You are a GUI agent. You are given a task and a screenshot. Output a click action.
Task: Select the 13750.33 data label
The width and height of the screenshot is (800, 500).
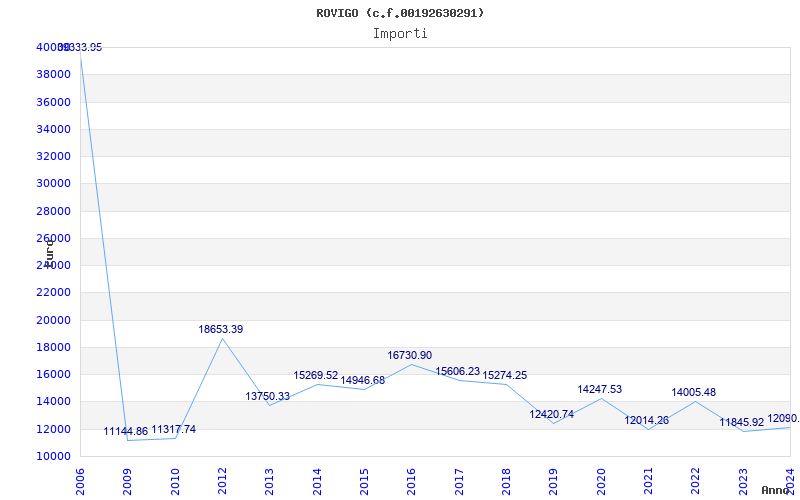click(268, 396)
